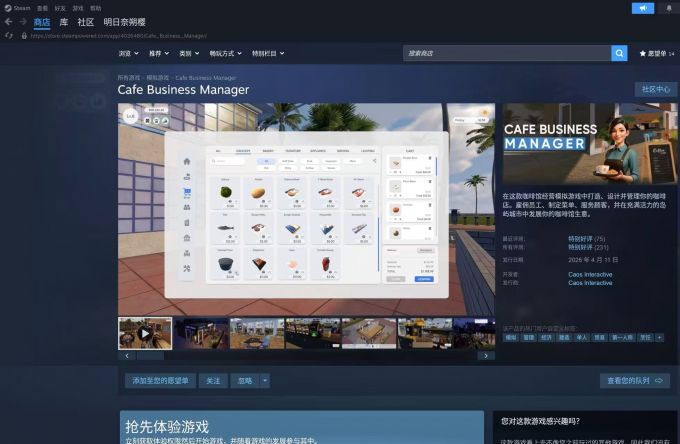Select the fourth screenshot thumbnail
Image resolution: width=680 pixels, height=444 pixels.
pyautogui.click(x=313, y=333)
